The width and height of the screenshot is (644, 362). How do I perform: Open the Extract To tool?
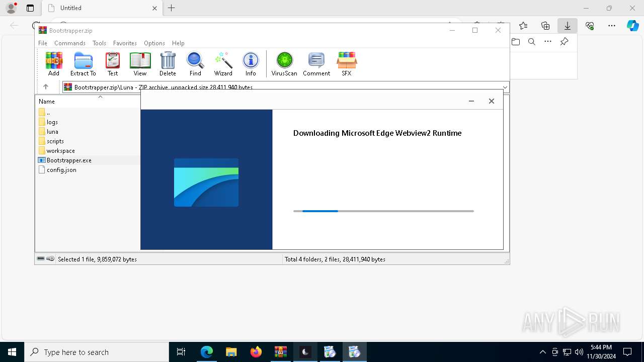pos(83,64)
